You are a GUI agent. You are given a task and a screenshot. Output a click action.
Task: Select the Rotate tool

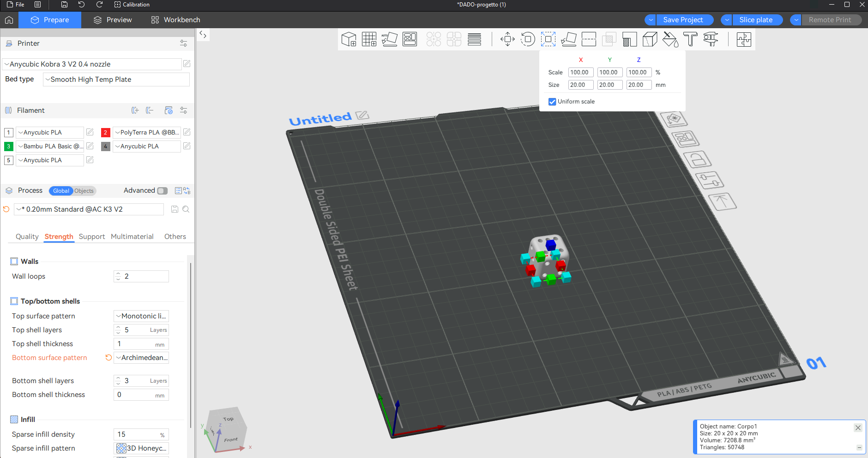click(x=528, y=39)
